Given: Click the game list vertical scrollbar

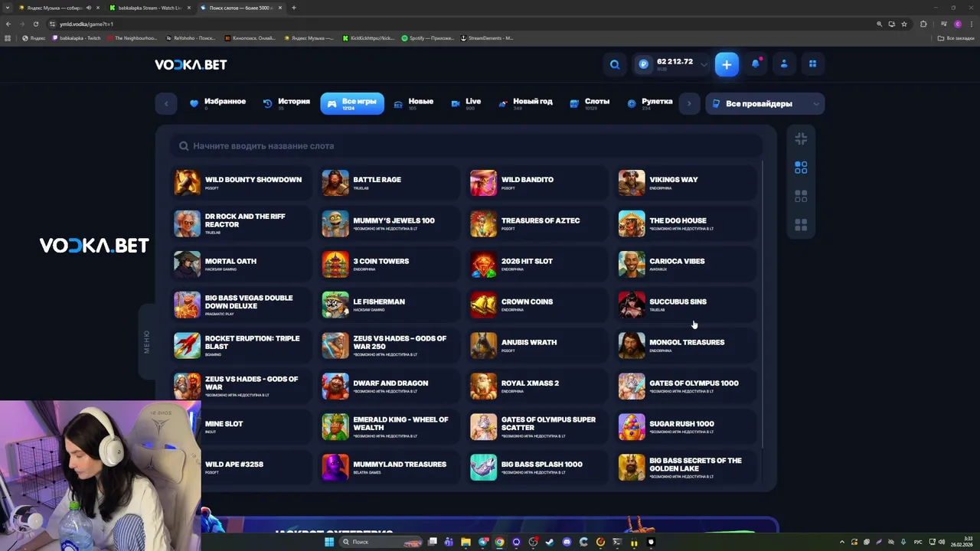Looking at the screenshot, I should pyautogui.click(x=763, y=305).
